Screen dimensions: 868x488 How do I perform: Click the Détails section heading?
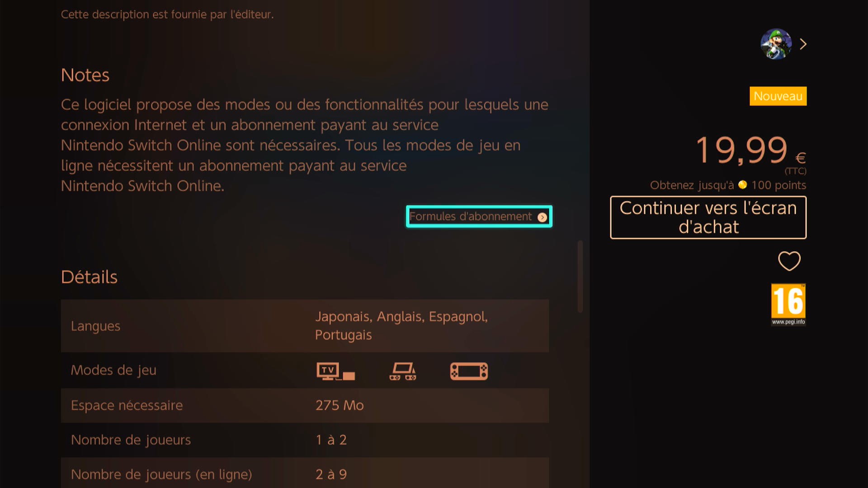89,277
